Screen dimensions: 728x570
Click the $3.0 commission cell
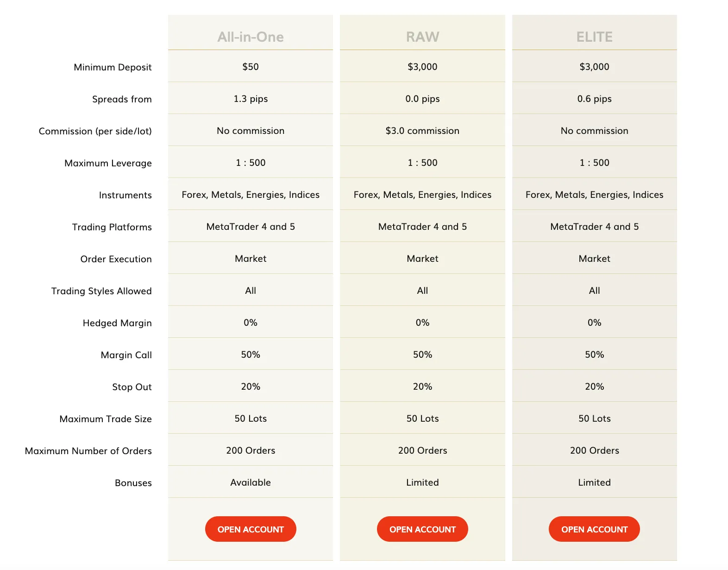(422, 130)
